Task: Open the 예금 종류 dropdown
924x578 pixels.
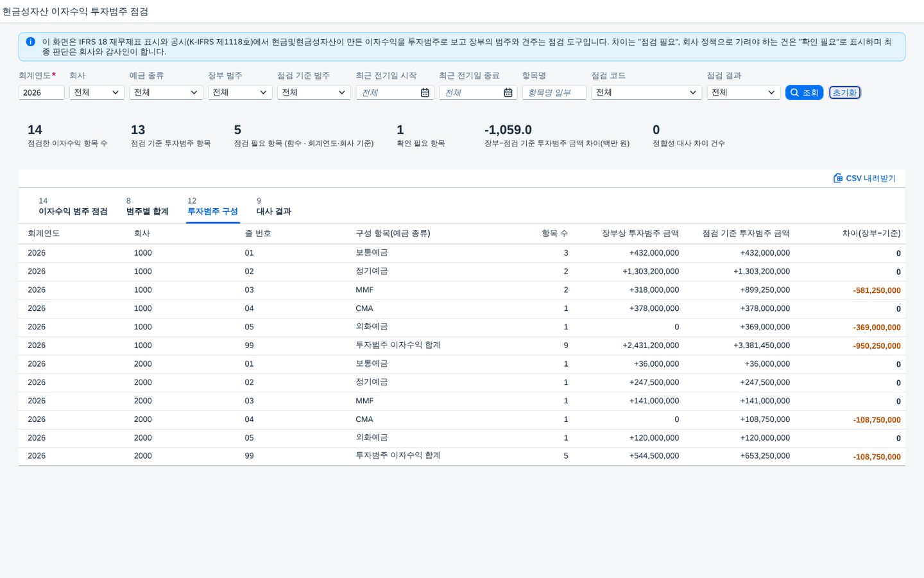Action: (x=166, y=92)
